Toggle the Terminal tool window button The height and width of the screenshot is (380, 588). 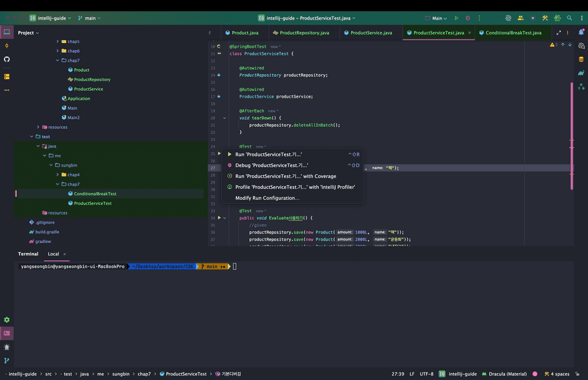click(x=7, y=333)
